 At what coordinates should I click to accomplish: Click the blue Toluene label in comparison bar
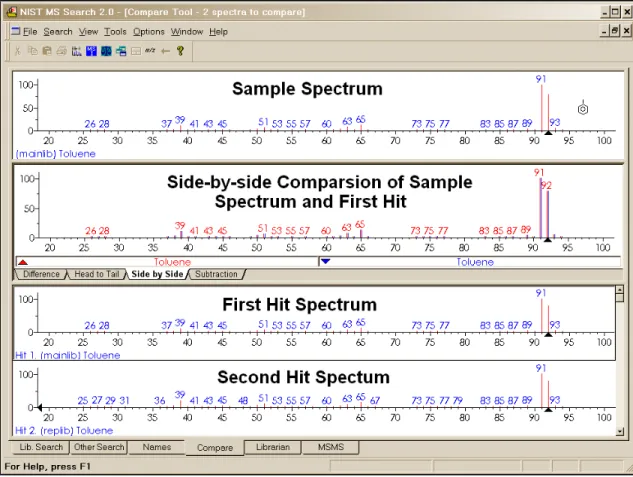[x=475, y=262]
